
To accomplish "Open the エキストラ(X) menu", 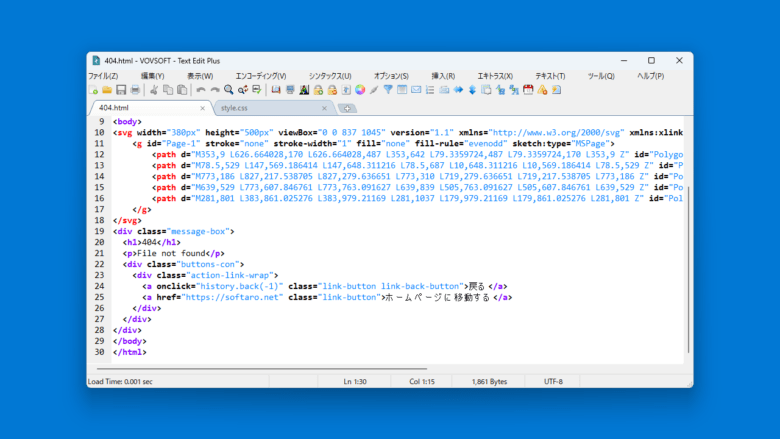I will point(495,76).
